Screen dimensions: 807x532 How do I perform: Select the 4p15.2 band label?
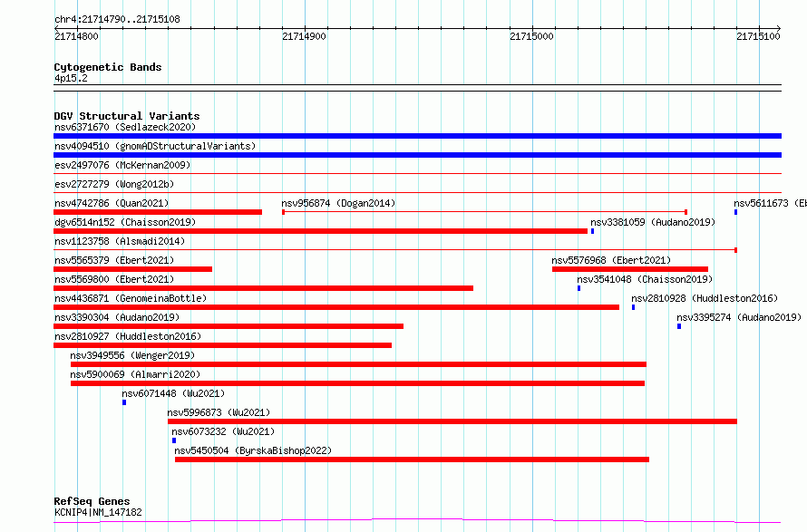pyautogui.click(x=71, y=78)
